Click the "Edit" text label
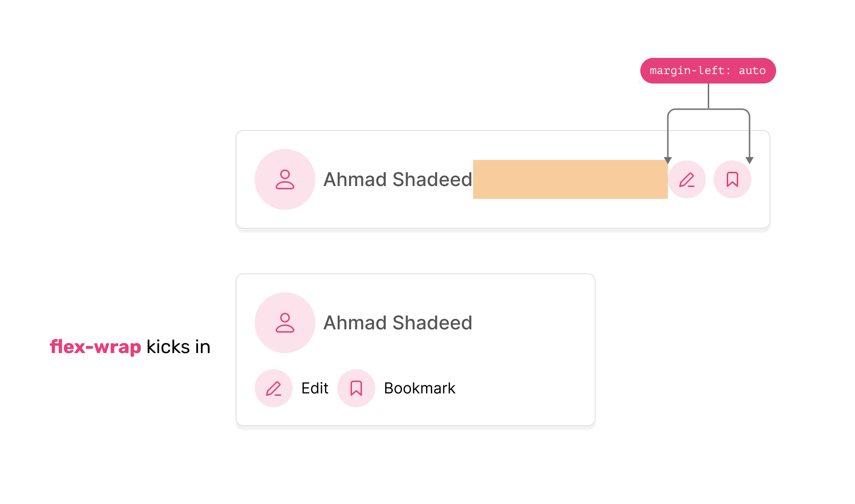This screenshot has height=504, width=855. click(x=315, y=388)
